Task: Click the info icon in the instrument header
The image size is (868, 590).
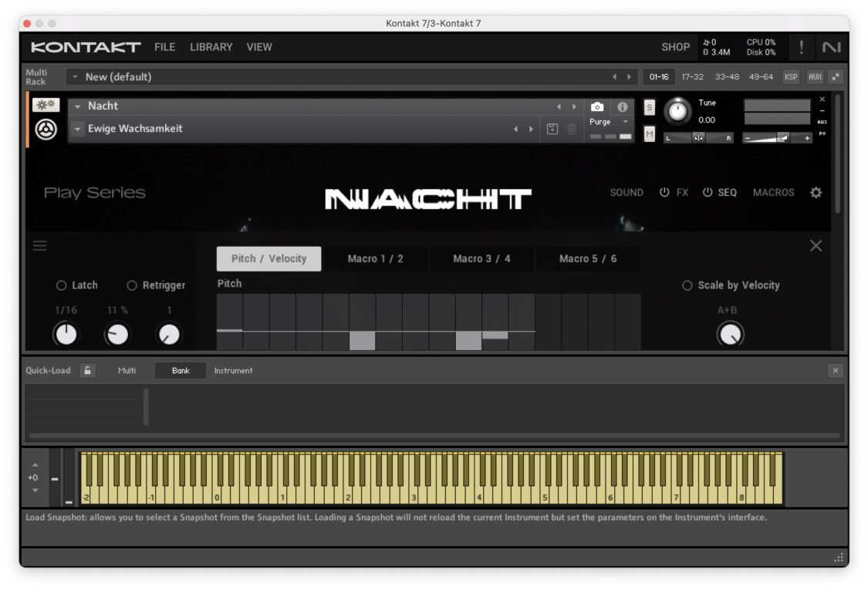Action: point(622,106)
